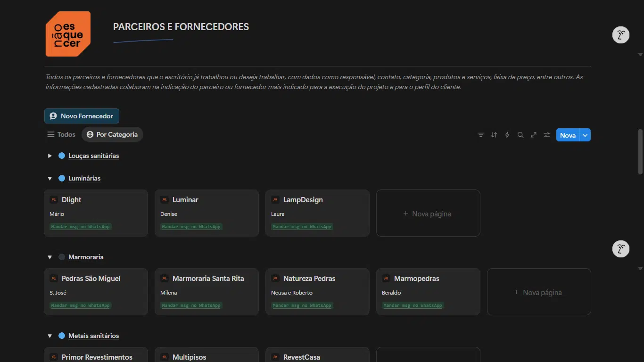Click the page icon on Pedras São Miguel card
This screenshot has height=362, width=644.
[54, 279]
